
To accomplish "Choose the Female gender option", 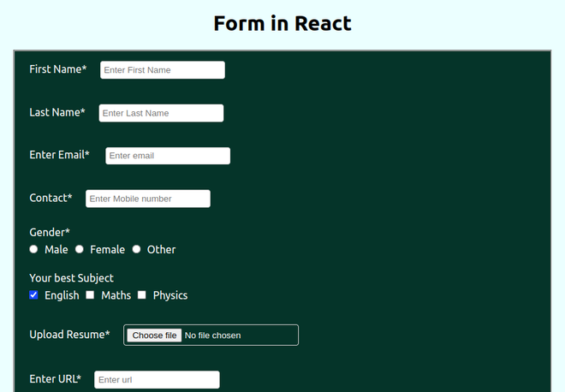I will [80, 249].
